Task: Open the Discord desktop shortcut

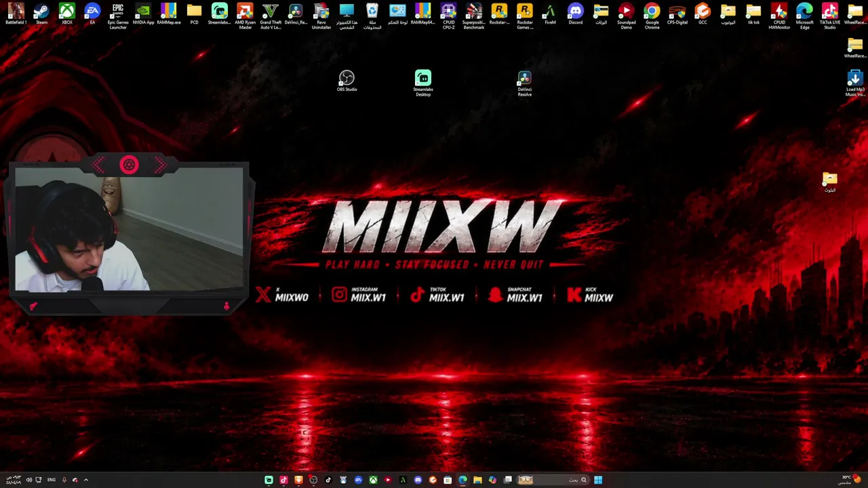Action: point(576,14)
